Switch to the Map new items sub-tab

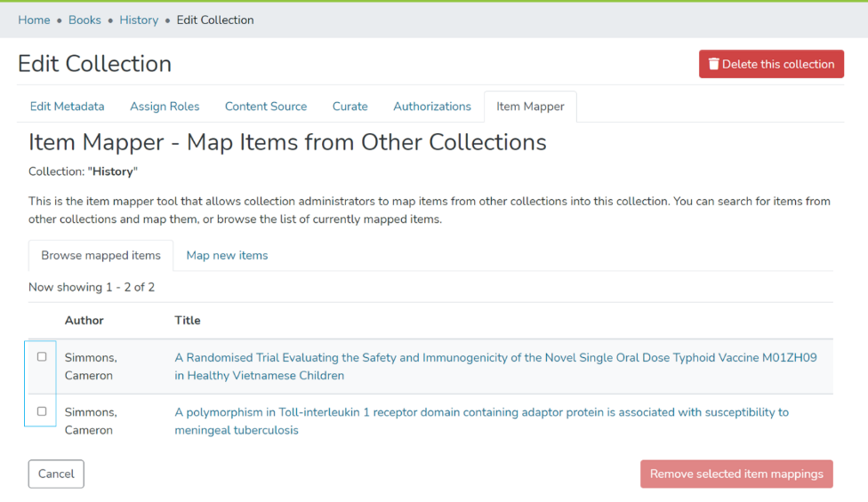click(x=227, y=256)
